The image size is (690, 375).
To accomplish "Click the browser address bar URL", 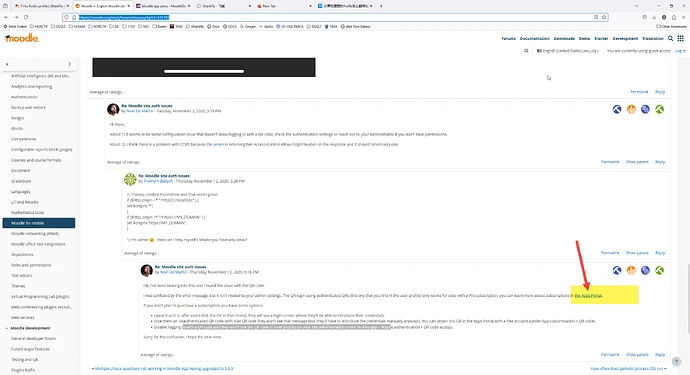I will click(x=334, y=17).
